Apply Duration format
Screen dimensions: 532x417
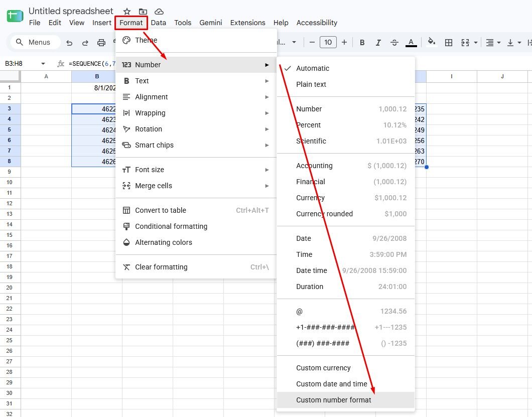pyautogui.click(x=346, y=287)
